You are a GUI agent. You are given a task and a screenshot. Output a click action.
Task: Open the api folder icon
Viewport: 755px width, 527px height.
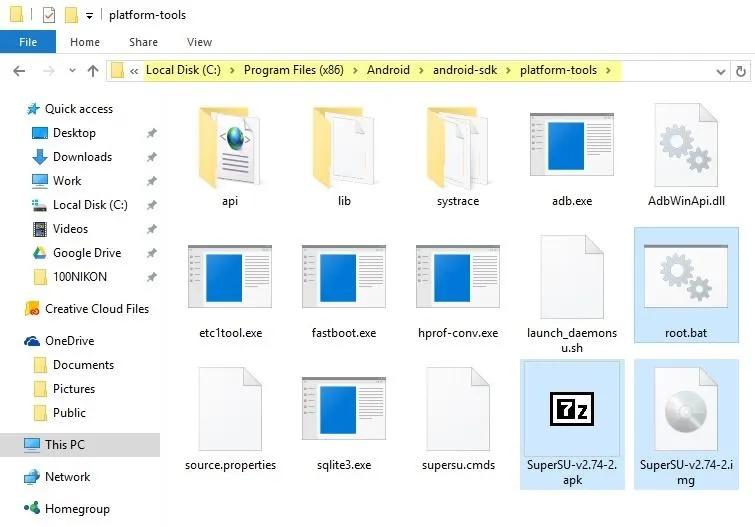pyautogui.click(x=230, y=147)
